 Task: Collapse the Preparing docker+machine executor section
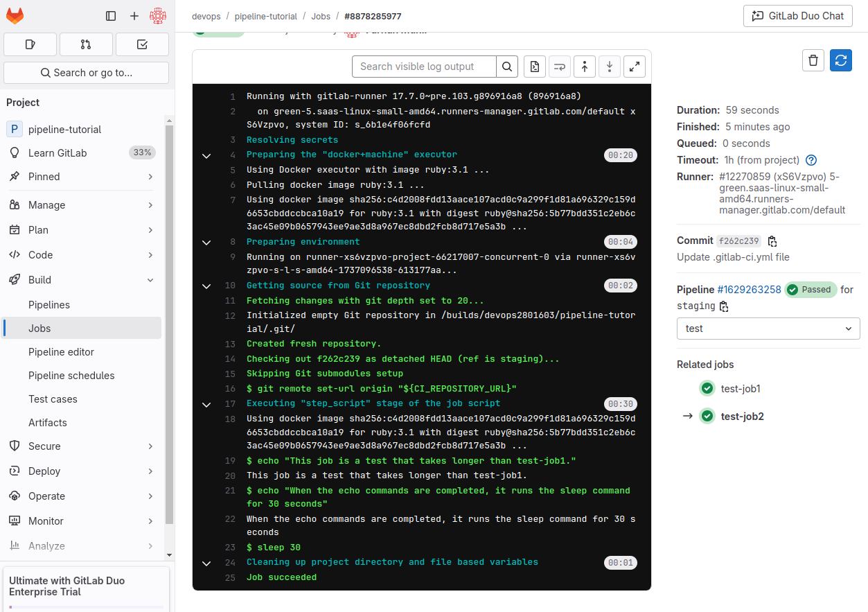[206, 155]
